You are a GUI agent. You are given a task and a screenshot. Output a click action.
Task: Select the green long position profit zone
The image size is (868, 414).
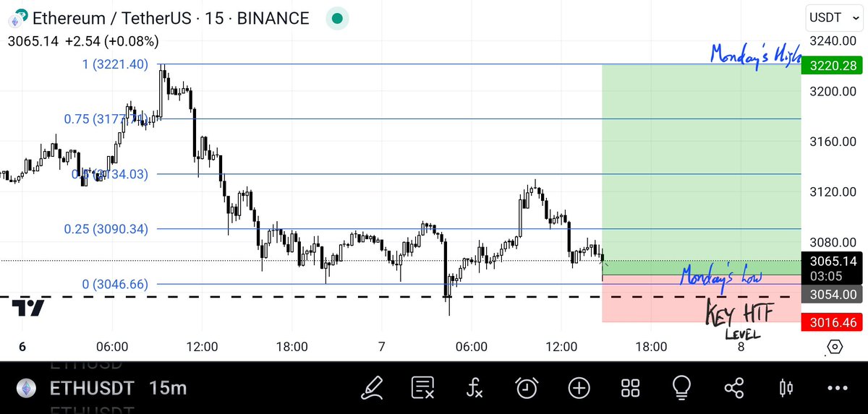701,169
